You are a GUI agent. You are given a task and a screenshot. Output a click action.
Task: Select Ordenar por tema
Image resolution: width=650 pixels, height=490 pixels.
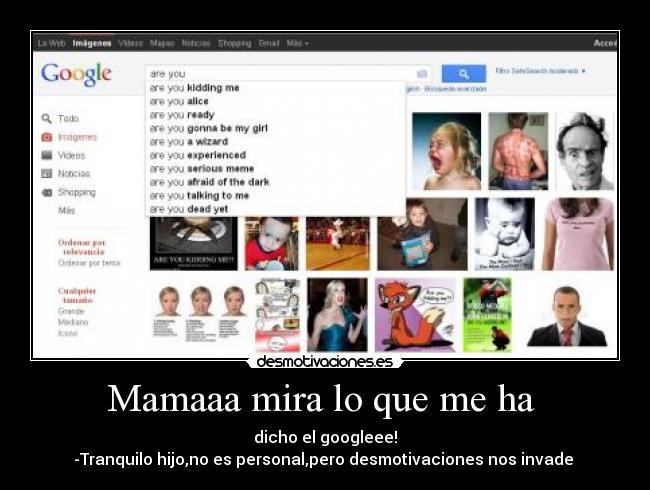[89, 263]
